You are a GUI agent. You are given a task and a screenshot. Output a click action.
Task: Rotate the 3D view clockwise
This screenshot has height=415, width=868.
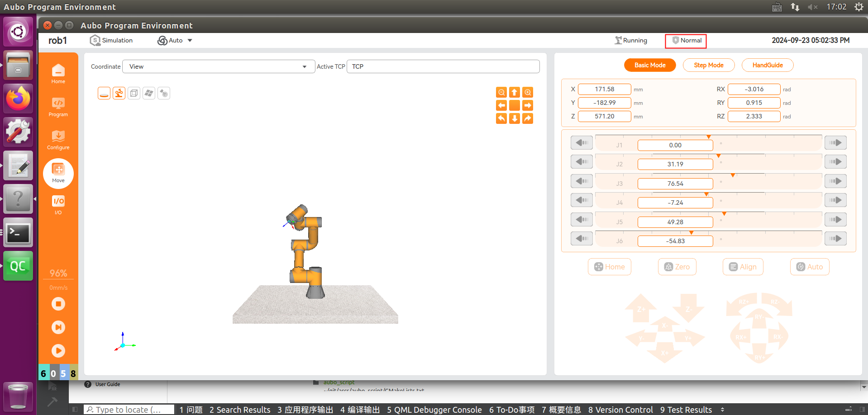(x=528, y=118)
